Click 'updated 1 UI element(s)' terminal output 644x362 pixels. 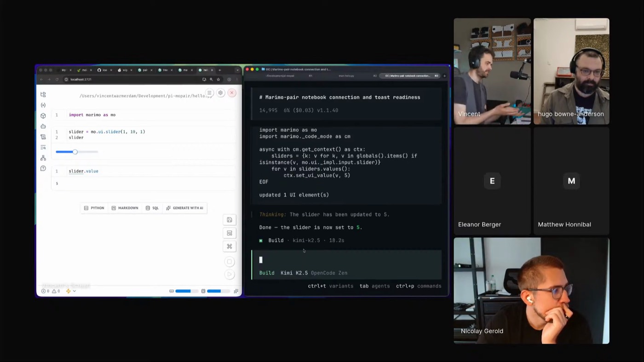[294, 195]
